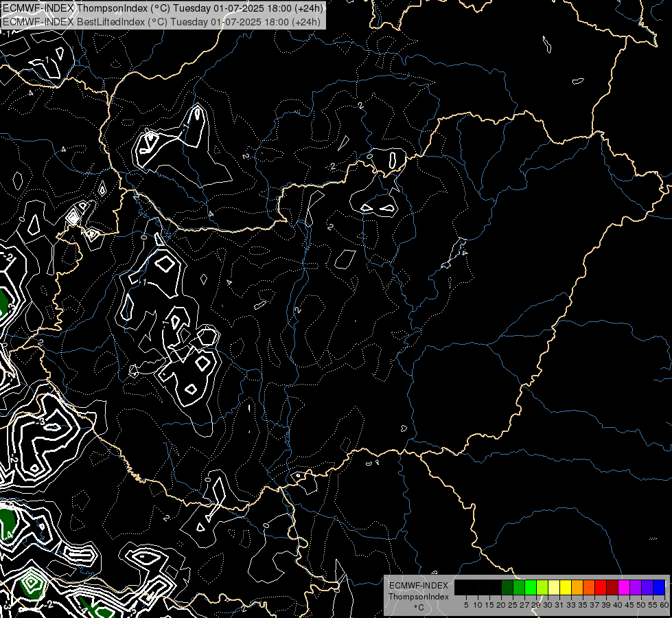Choose the magenta 40–45 legend swatch
Screen dimensions: 672x618
pyautogui.click(x=625, y=588)
